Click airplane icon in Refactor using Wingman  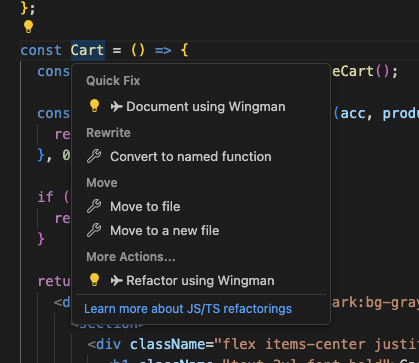point(116,281)
